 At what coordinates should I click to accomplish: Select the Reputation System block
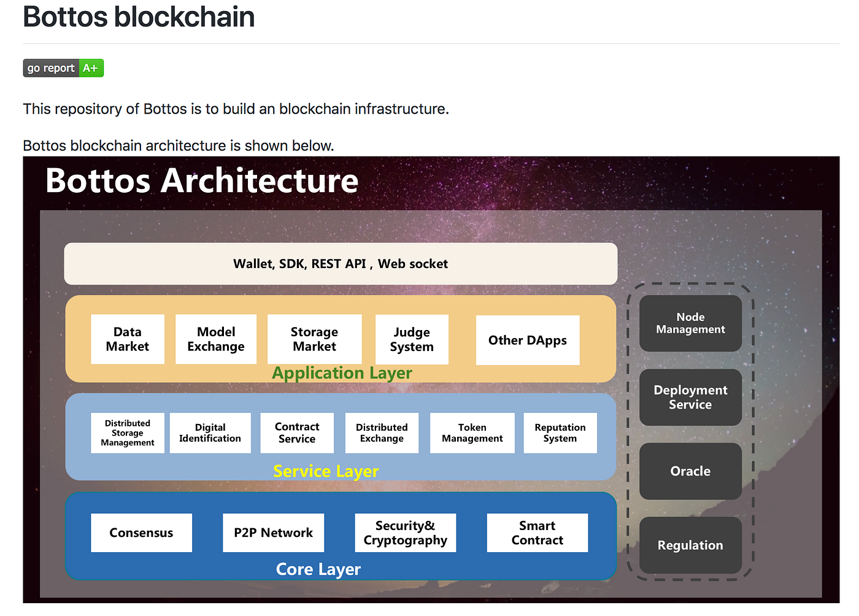[560, 433]
